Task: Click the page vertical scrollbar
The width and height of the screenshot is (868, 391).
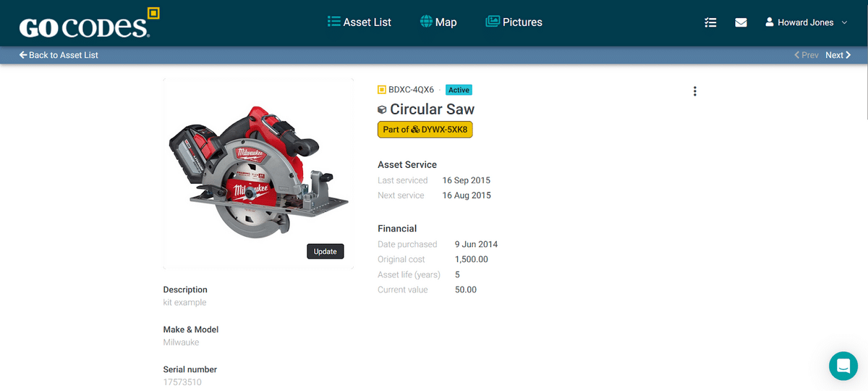Action: [x=865, y=195]
